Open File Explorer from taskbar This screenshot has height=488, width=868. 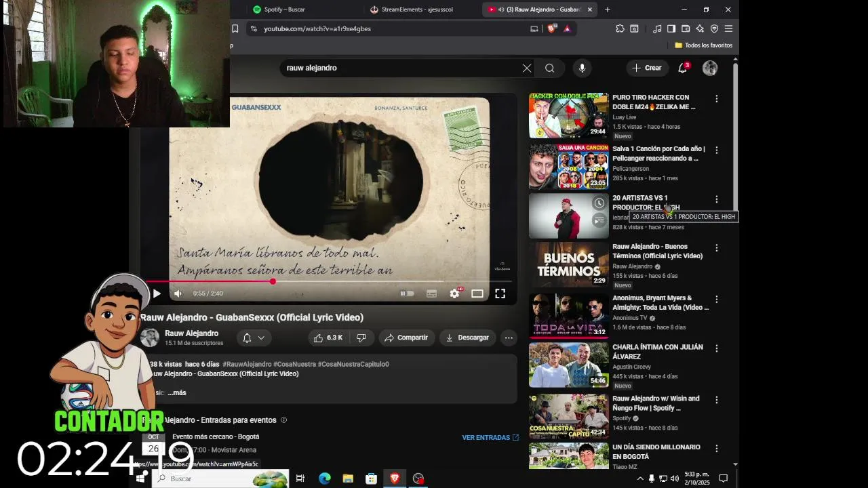pyautogui.click(x=348, y=479)
